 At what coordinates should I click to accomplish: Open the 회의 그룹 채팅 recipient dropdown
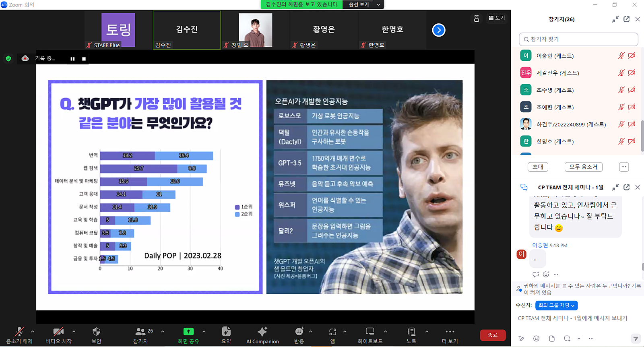557,306
